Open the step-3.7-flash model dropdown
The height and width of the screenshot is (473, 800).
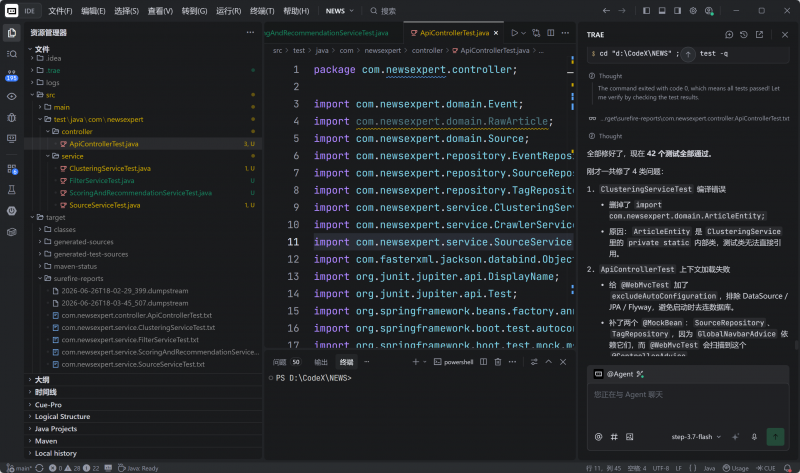[x=696, y=437]
